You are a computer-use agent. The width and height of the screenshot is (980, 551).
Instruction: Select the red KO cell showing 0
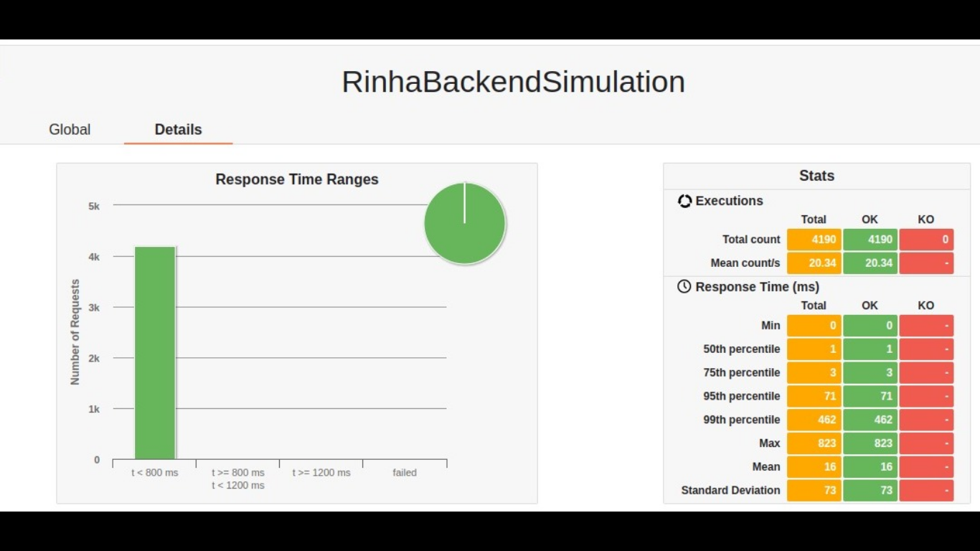(x=925, y=239)
